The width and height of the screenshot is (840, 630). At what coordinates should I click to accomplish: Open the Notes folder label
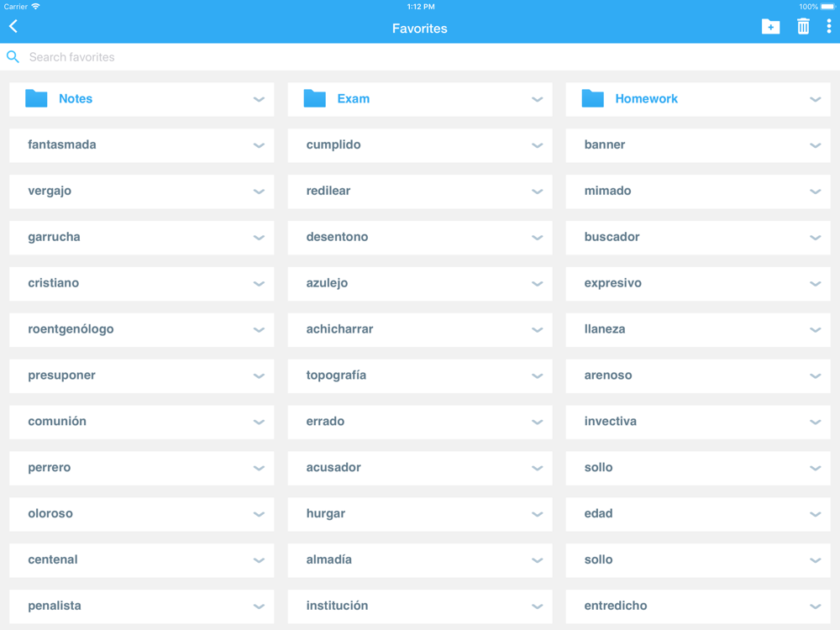click(76, 98)
